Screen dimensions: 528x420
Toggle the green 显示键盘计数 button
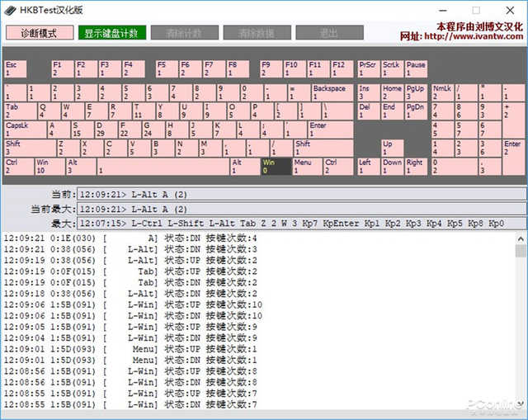113,33
